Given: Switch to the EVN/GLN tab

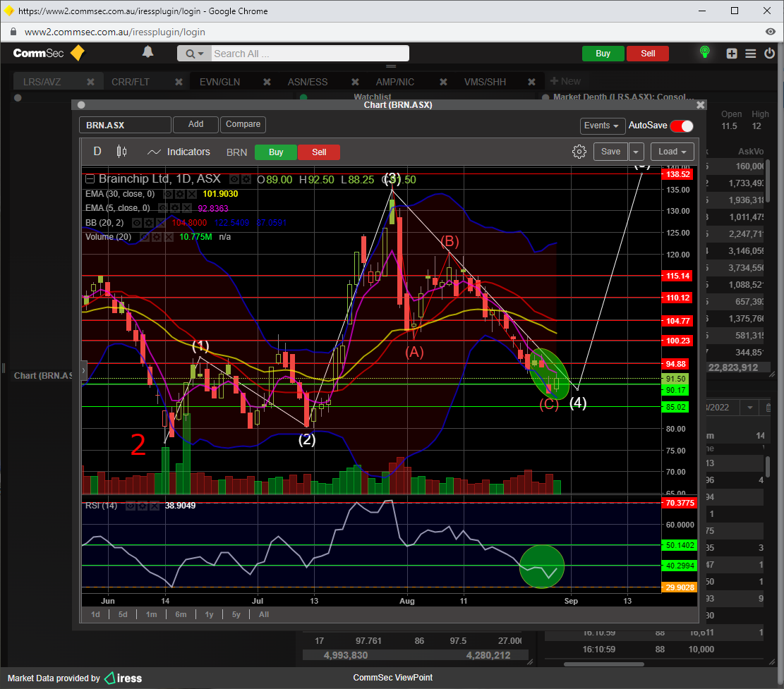Looking at the screenshot, I should click(219, 82).
